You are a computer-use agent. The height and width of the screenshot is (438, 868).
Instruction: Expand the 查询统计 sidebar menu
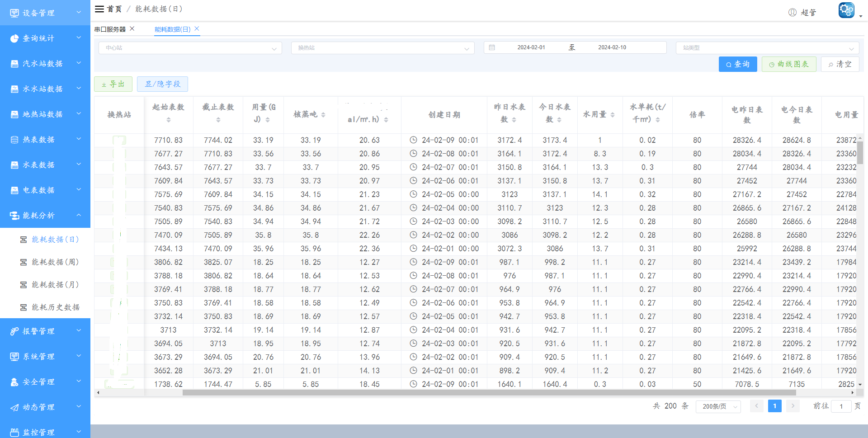pos(45,38)
